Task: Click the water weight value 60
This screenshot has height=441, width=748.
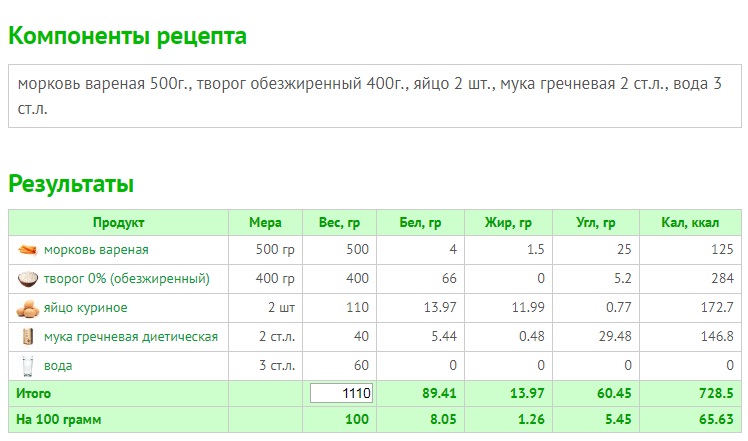Action: pyautogui.click(x=361, y=366)
